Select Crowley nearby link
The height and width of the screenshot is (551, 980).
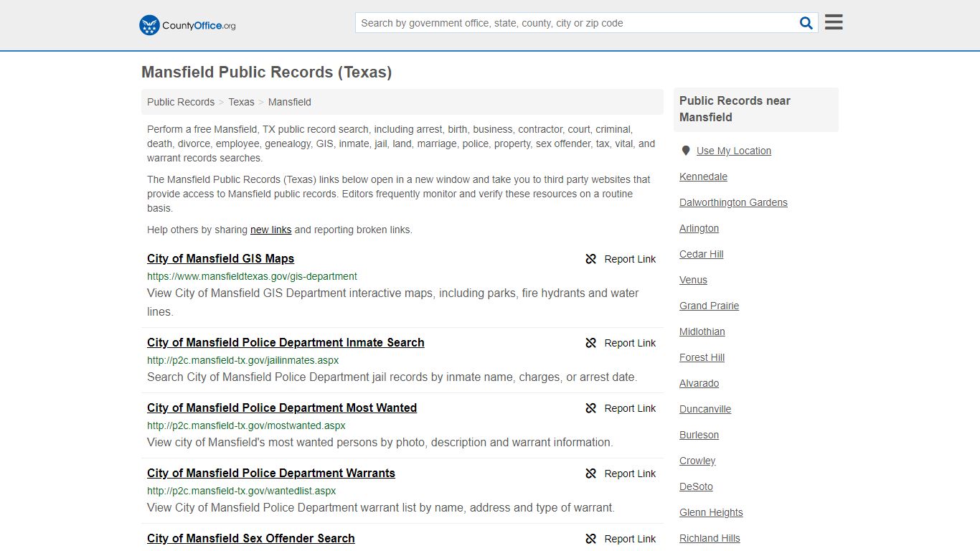pyautogui.click(x=697, y=461)
